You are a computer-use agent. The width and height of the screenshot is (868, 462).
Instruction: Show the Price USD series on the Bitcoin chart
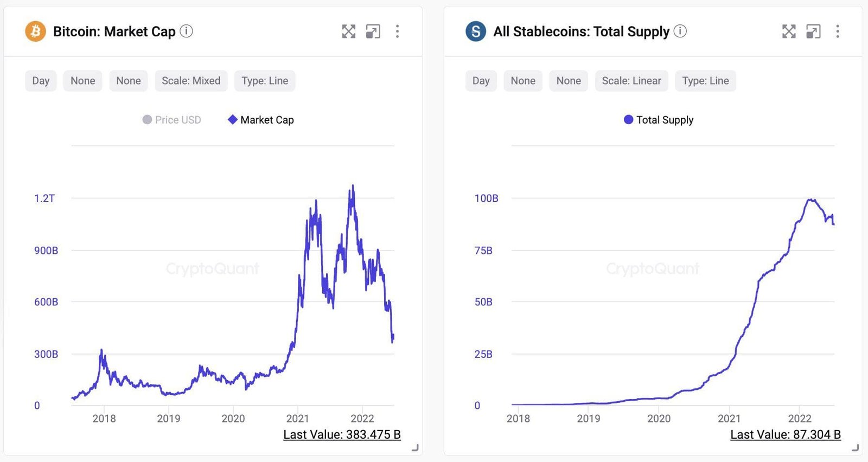[171, 119]
